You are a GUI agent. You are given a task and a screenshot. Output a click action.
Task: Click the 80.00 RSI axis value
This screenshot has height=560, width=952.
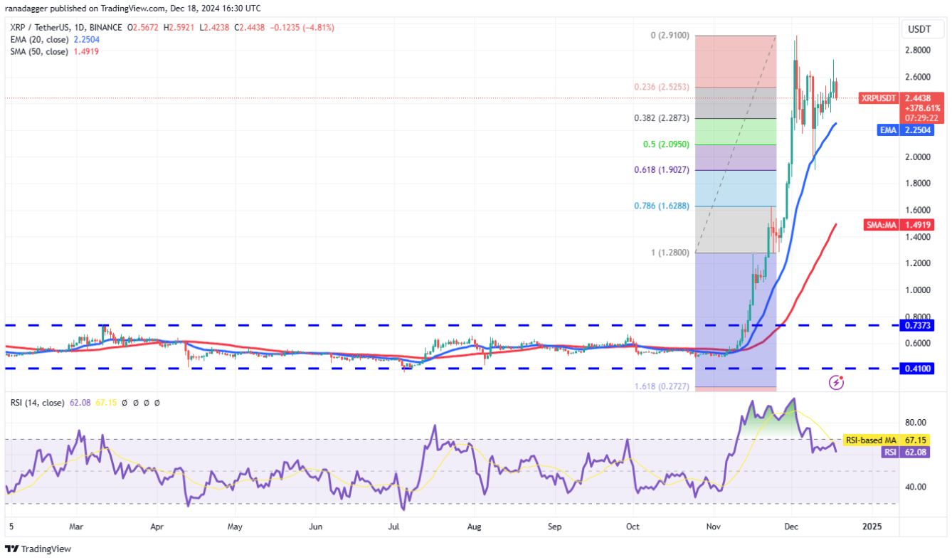(x=916, y=422)
